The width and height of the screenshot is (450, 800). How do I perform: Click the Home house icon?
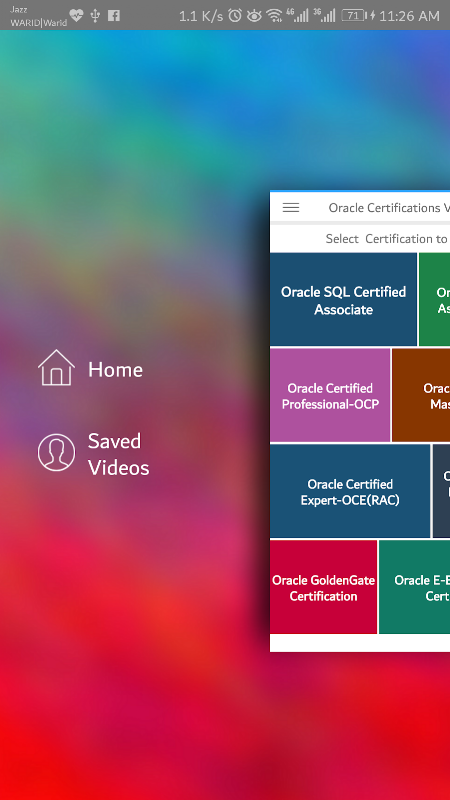[56, 367]
